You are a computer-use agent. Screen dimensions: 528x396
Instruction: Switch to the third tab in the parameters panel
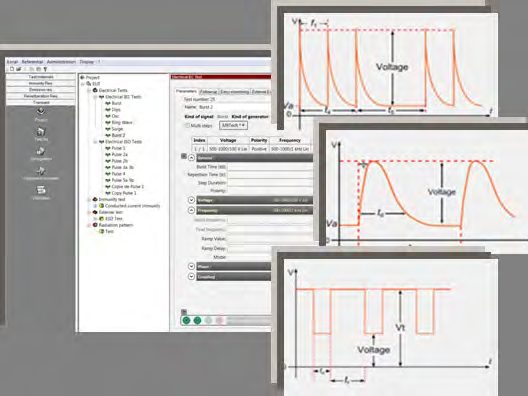click(235, 92)
